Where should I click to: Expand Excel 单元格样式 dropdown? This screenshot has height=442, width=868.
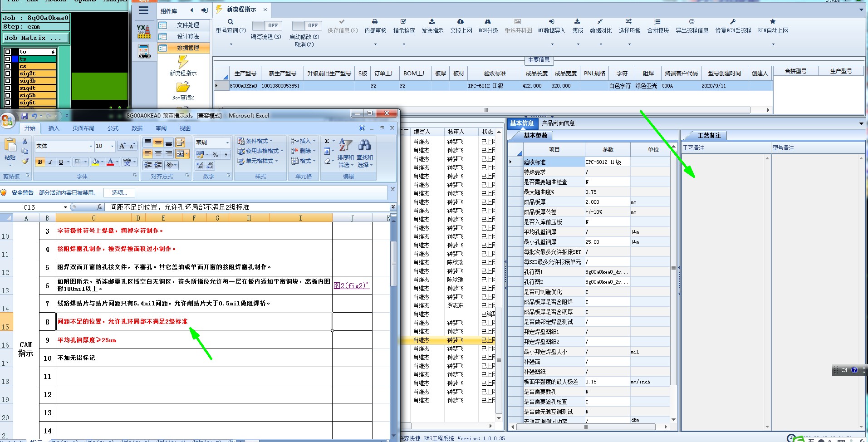(x=258, y=161)
